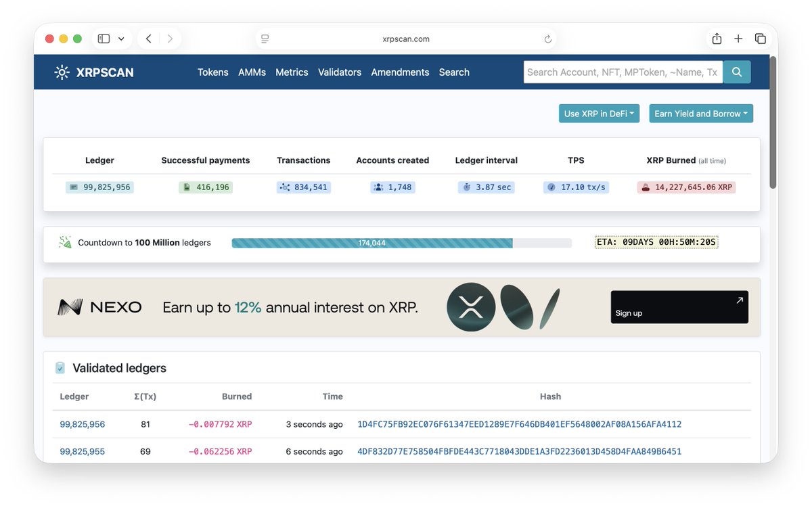Image resolution: width=812 pixels, height=508 pixels.
Task: Click the receipt icon next to Successful payments
Action: coord(185,187)
